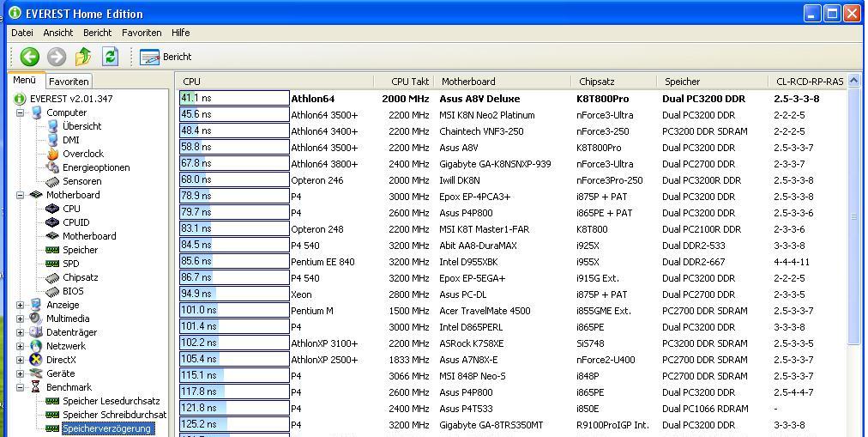Sort by the CPU Takt column header
Screen dimensions: 868x437
pyautogui.click(x=404, y=82)
